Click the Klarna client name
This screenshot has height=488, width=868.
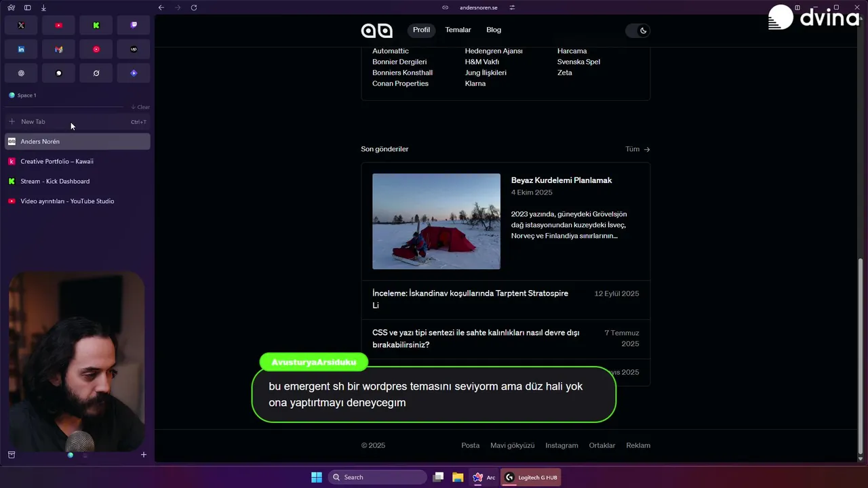click(475, 83)
